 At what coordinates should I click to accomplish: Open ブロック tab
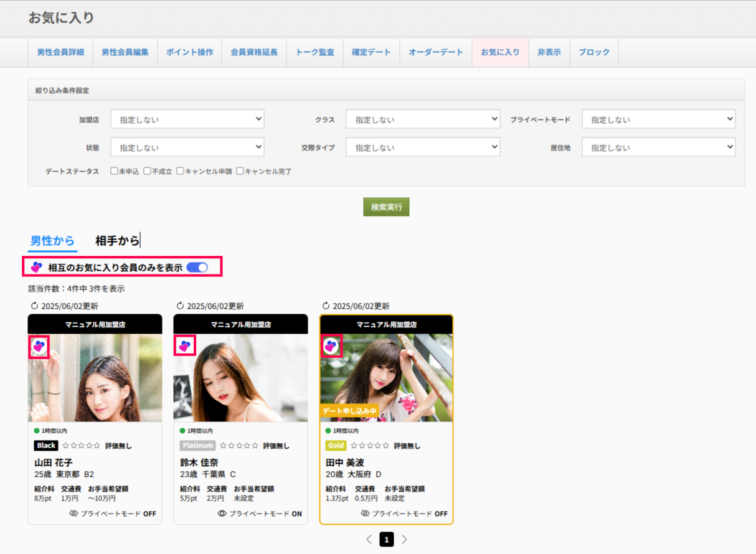pyautogui.click(x=594, y=52)
